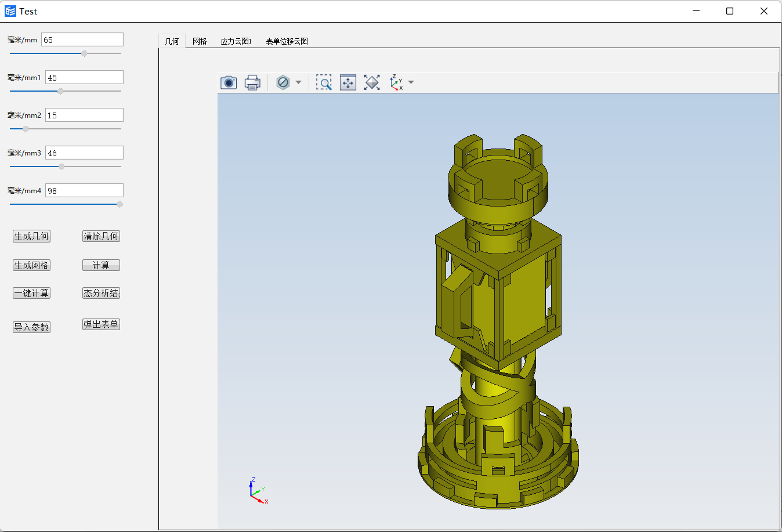782x532 pixels.
Task: Click the 计算 button
Action: pyautogui.click(x=101, y=265)
